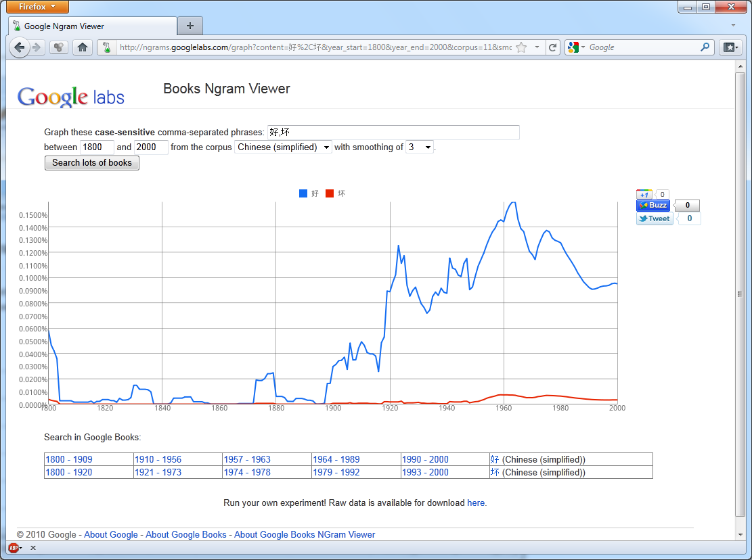Open the 1957 - 1963 search link

click(x=247, y=459)
